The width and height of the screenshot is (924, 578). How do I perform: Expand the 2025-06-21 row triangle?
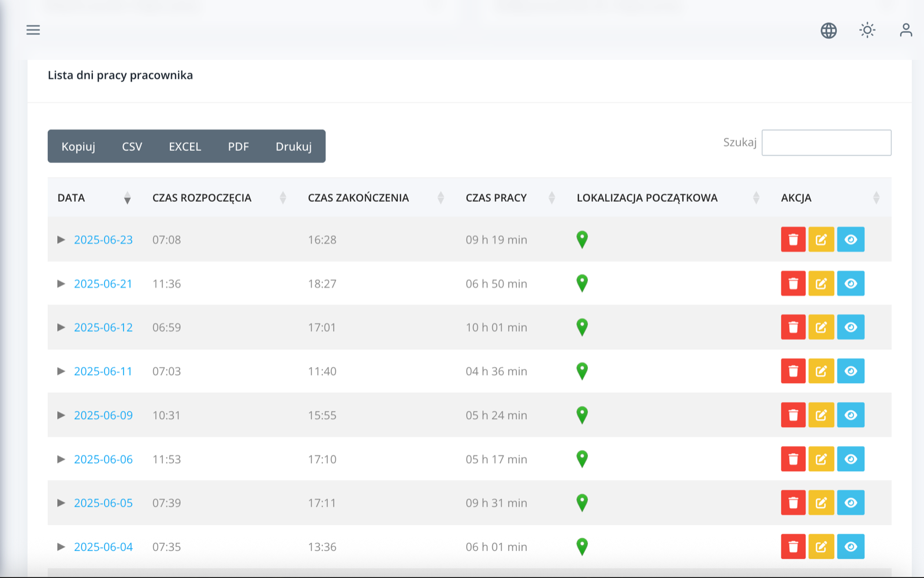point(61,283)
